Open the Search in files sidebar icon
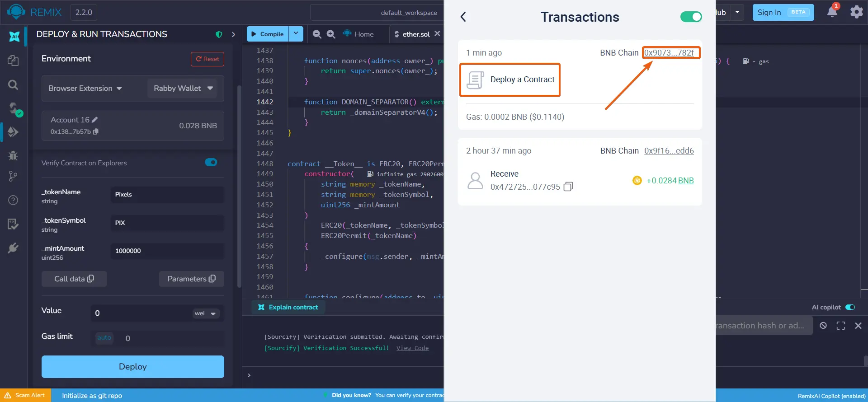868x402 pixels. (13, 84)
